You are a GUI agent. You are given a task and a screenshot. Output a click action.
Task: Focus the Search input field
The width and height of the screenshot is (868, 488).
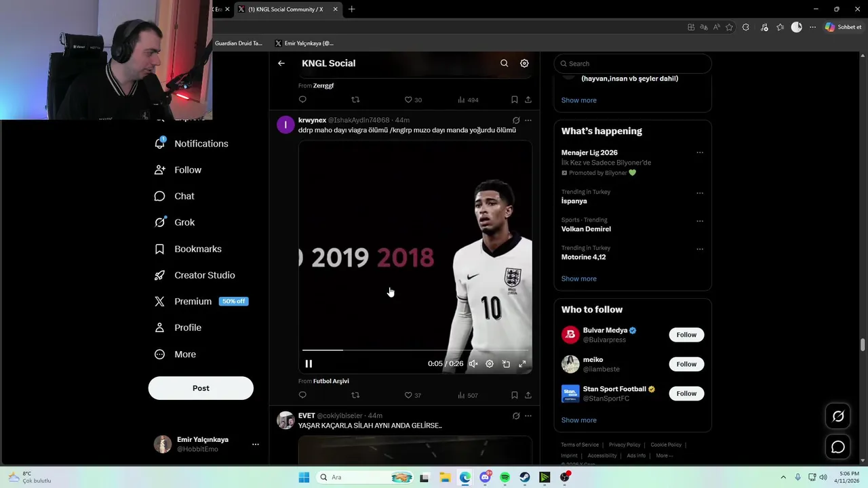(633, 64)
